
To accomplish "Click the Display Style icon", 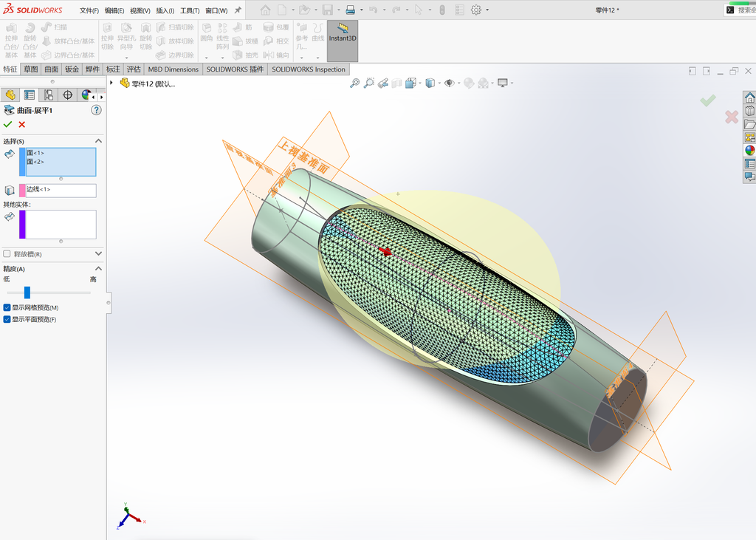I will point(430,83).
